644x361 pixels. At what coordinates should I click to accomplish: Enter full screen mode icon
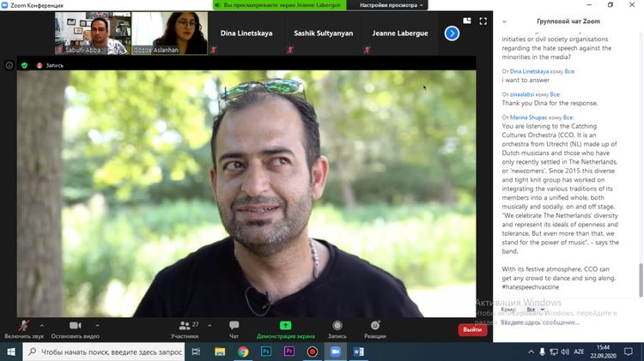[483, 21]
